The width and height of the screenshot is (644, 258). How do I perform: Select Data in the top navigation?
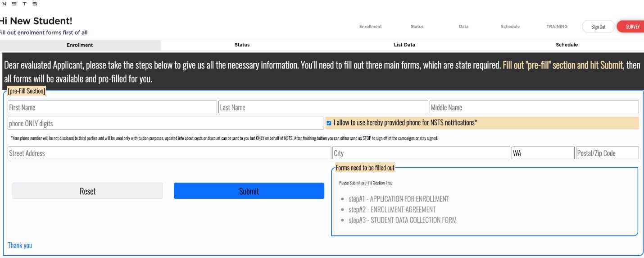[463, 27]
